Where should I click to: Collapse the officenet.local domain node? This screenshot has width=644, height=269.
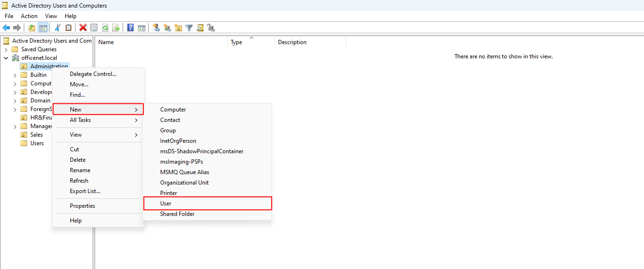click(6, 58)
